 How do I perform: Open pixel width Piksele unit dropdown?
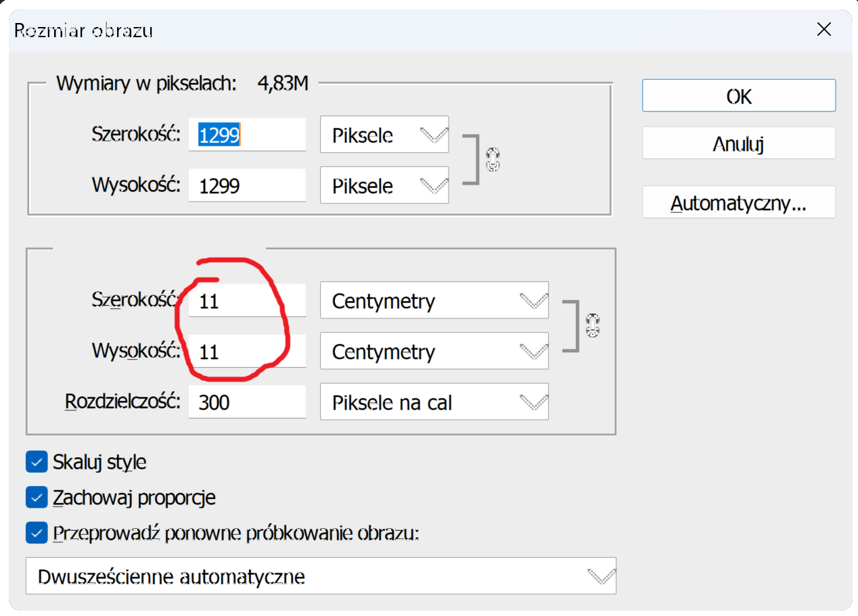click(384, 135)
